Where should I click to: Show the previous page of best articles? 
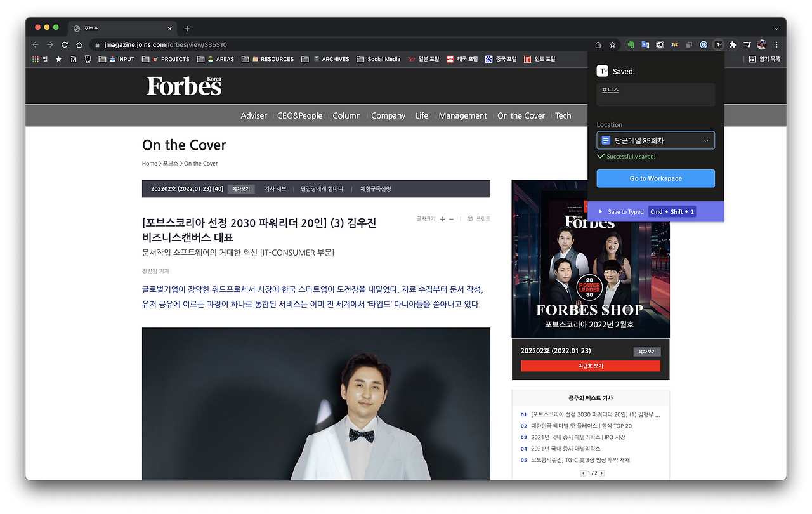tap(583, 473)
